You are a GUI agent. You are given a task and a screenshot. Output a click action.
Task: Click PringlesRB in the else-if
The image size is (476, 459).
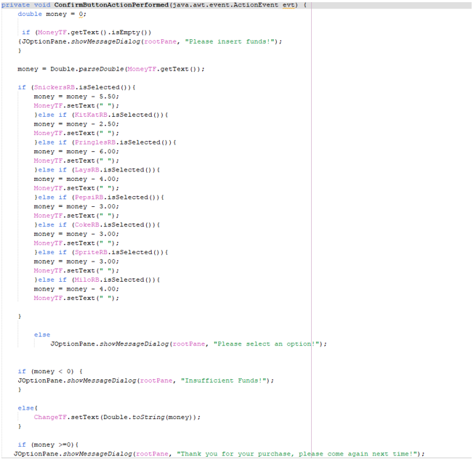95,142
